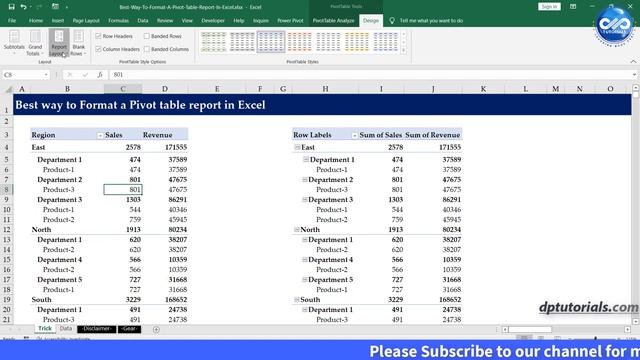
Task: Open the Grand Totals menu
Action: (35, 42)
